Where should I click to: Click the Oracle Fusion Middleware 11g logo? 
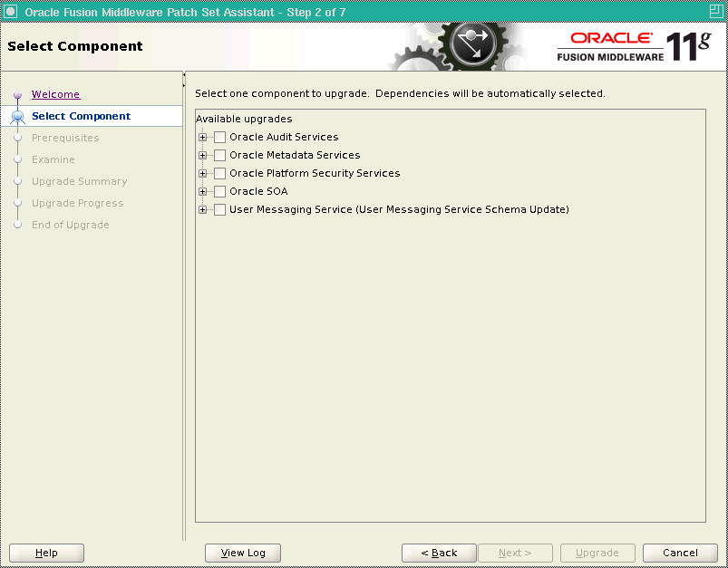634,46
